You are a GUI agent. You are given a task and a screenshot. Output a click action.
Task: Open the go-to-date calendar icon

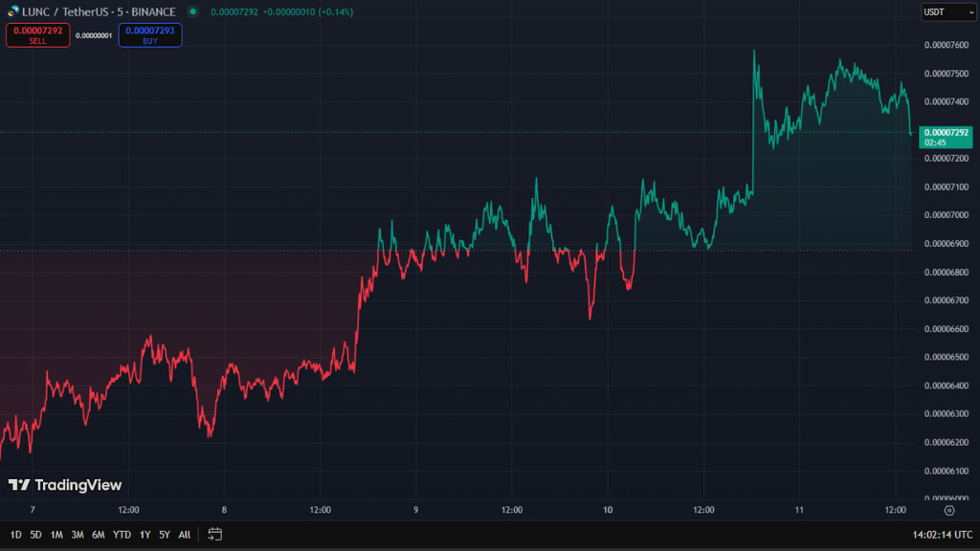[215, 534]
